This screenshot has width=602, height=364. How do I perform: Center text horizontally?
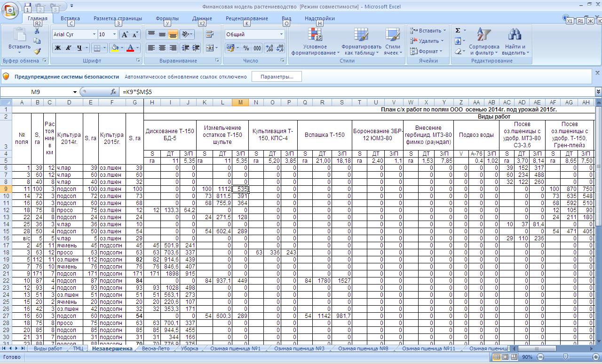click(162, 47)
